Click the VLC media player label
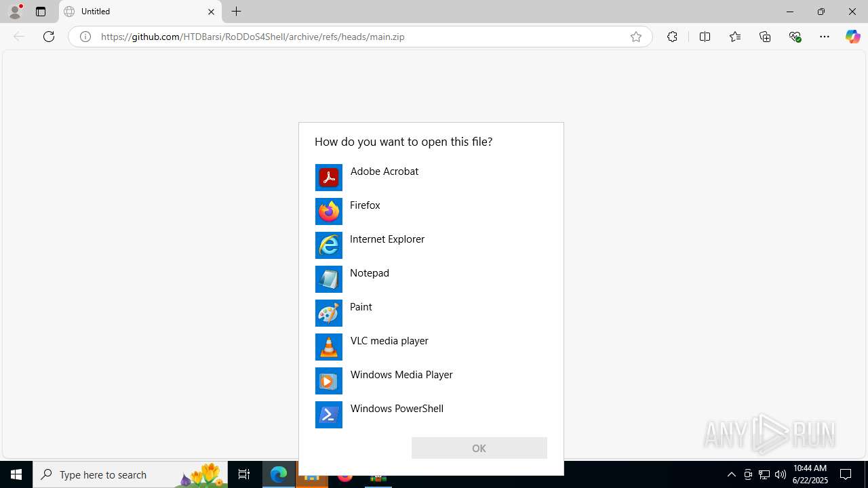Viewport: 868px width, 488px height. 389,341
